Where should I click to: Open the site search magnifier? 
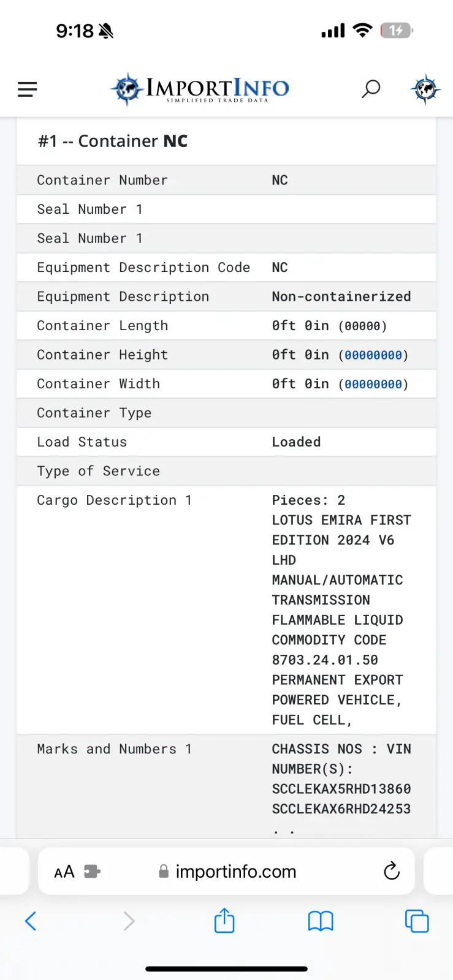[371, 89]
